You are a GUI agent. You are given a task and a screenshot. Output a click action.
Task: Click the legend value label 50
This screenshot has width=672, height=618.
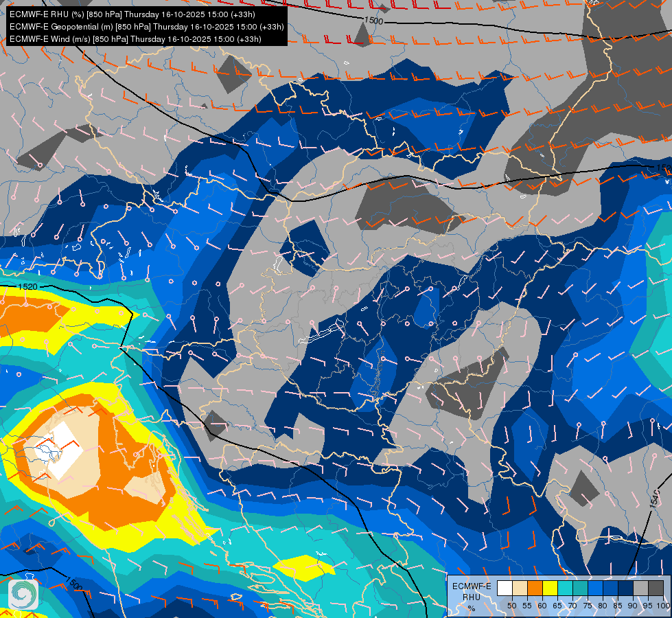511,606
